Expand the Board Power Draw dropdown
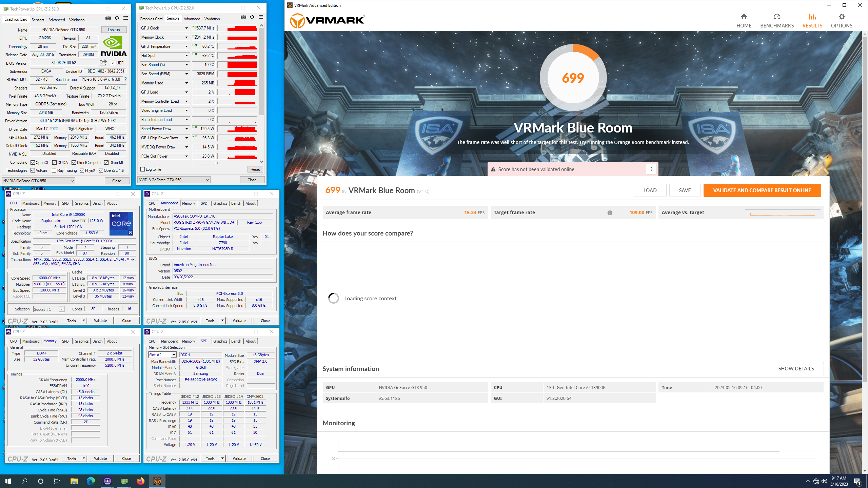The height and width of the screenshot is (488, 868). [186, 129]
